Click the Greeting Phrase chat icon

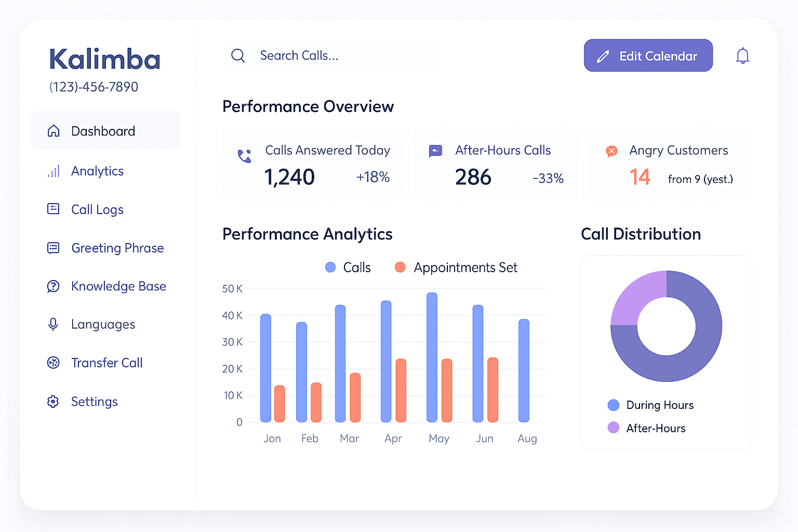[54, 248]
